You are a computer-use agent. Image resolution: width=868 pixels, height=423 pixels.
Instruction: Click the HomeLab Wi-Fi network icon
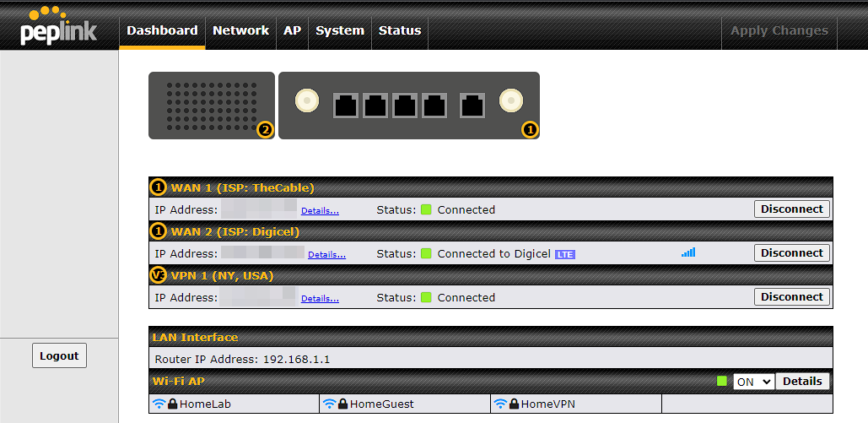pos(158,404)
